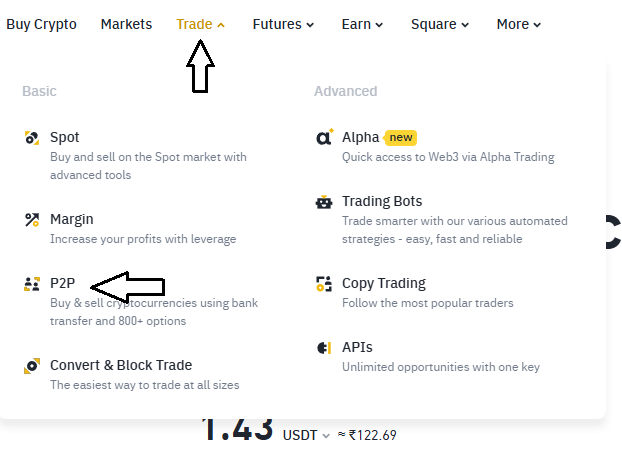Click the Spot trading icon
This screenshot has width=622, height=453.
pos(32,138)
